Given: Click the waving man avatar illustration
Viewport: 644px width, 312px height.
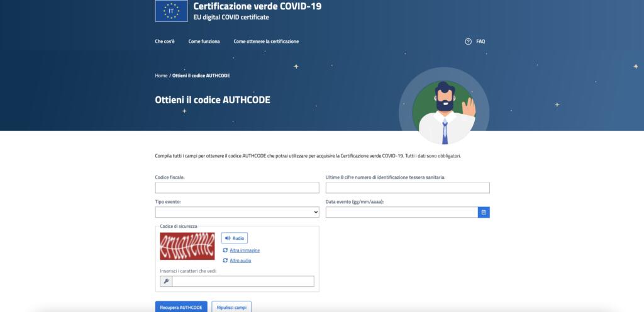Looking at the screenshot, I should (444, 108).
